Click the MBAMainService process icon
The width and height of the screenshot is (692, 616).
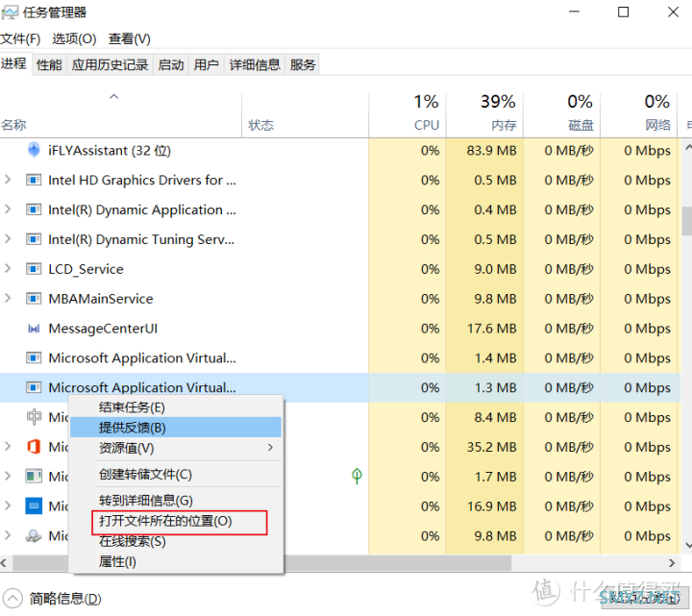(x=34, y=299)
